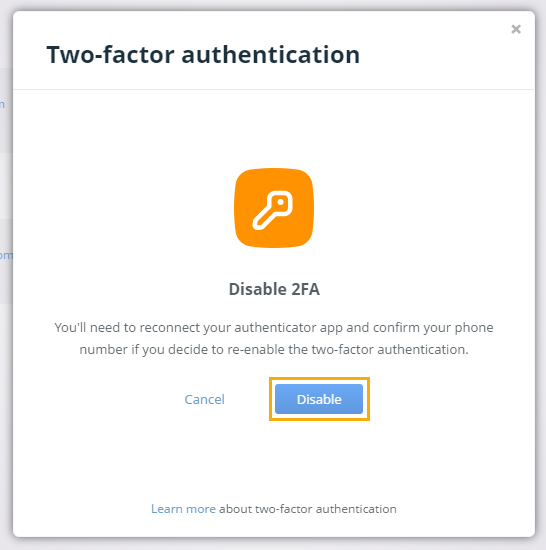Click the orange key icon
The width and height of the screenshot is (546, 550).
click(274, 208)
